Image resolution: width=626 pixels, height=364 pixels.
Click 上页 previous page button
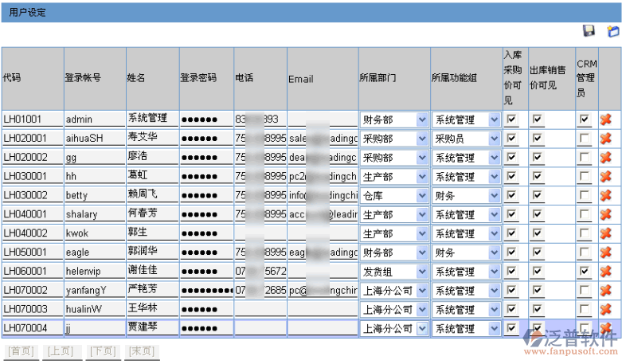(x=61, y=351)
